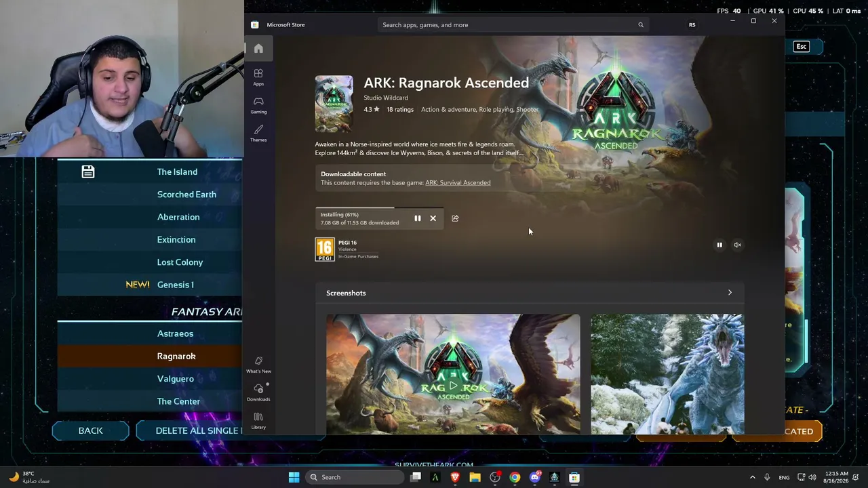Click the Shooter genre link
The image size is (868, 488).
point(527,110)
